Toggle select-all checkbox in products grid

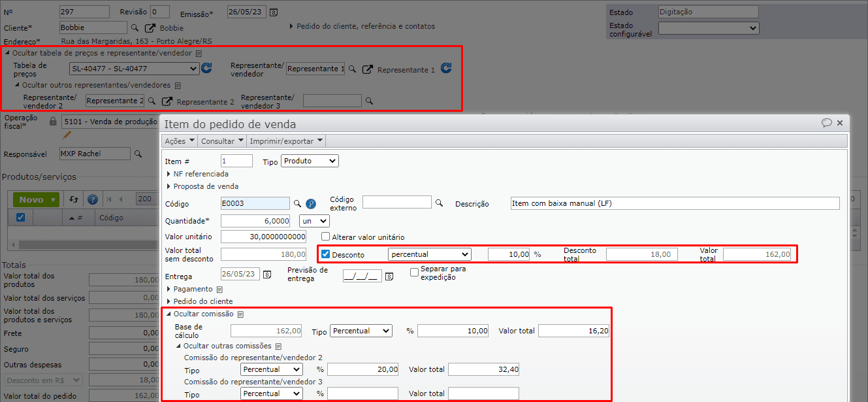pos(20,218)
